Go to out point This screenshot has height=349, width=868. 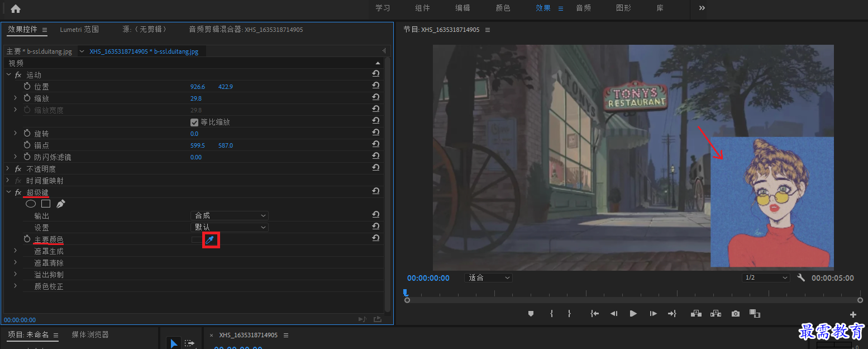tap(672, 314)
